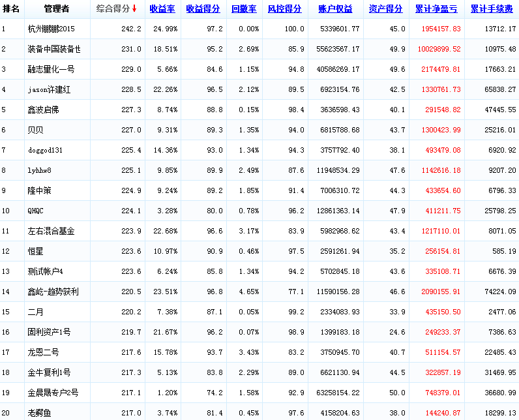
Task: Click account equity 63258154.22
Action: pos(338,393)
